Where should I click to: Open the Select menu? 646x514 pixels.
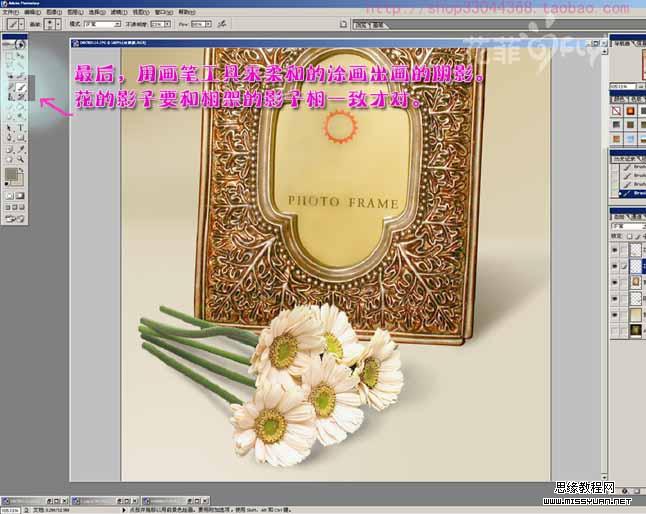(97, 12)
